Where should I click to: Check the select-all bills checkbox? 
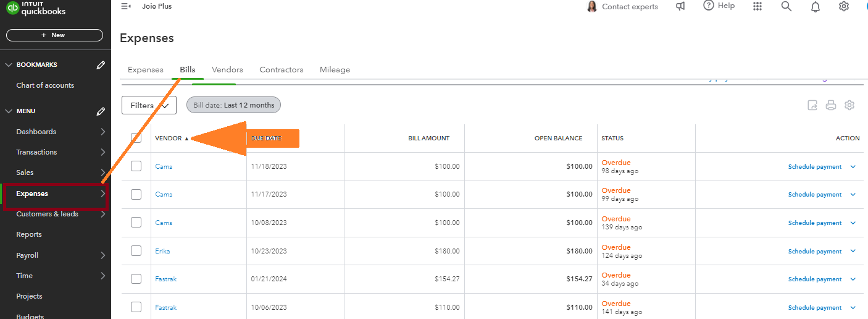point(136,138)
